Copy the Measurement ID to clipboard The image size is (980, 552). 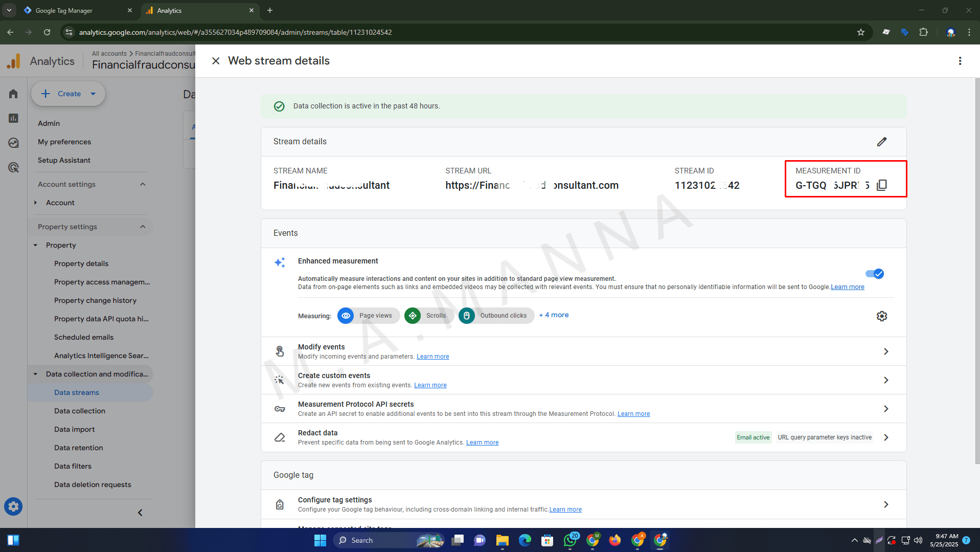pyautogui.click(x=881, y=185)
